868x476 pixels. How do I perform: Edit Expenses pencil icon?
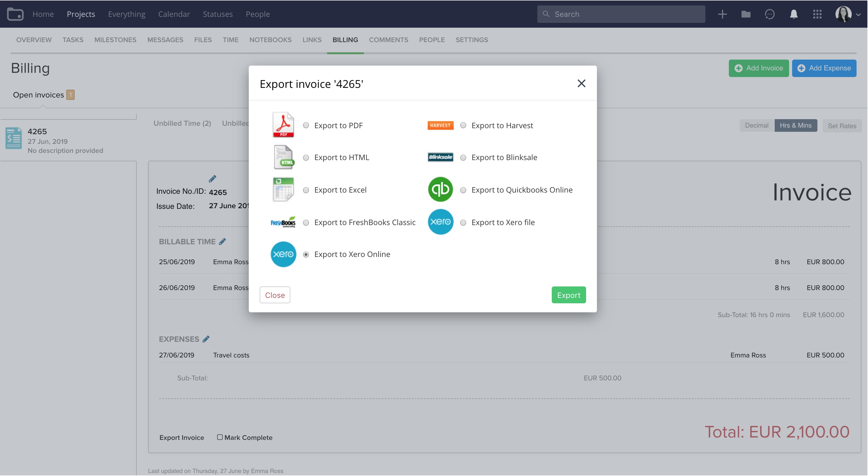tap(206, 339)
